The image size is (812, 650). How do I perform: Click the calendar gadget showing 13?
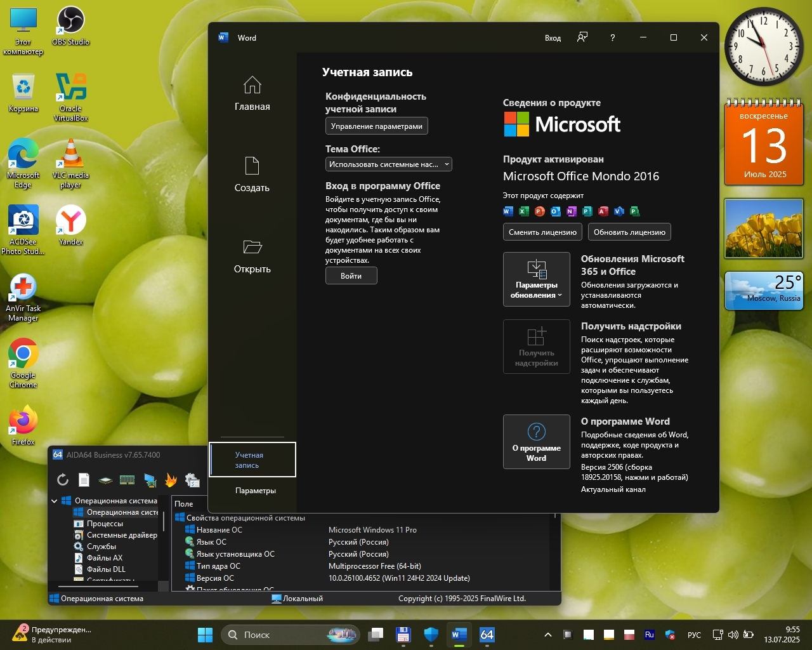coord(764,142)
